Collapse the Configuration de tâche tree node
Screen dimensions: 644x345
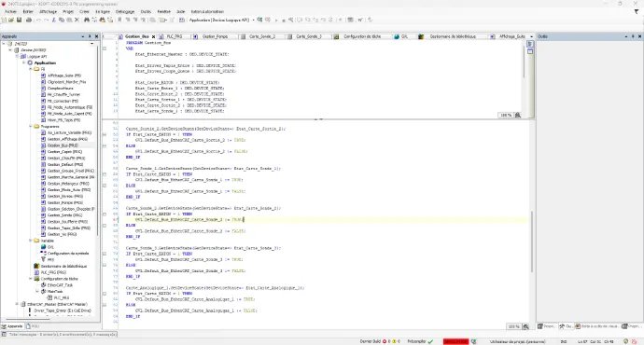(x=31, y=279)
